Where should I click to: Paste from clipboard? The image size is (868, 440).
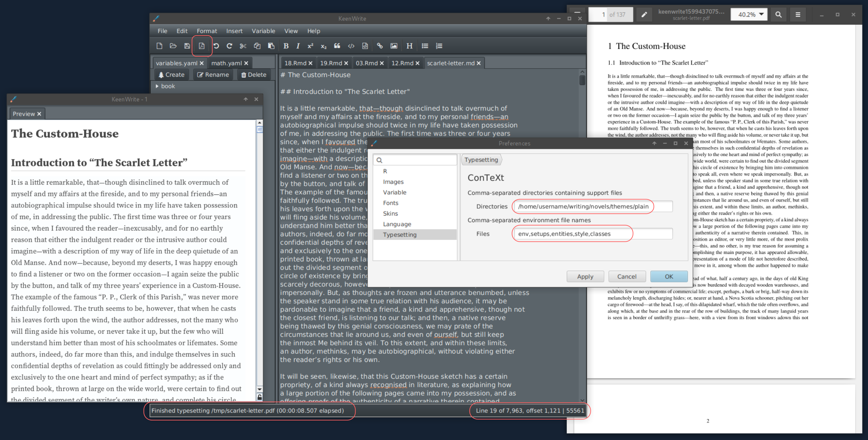click(271, 46)
